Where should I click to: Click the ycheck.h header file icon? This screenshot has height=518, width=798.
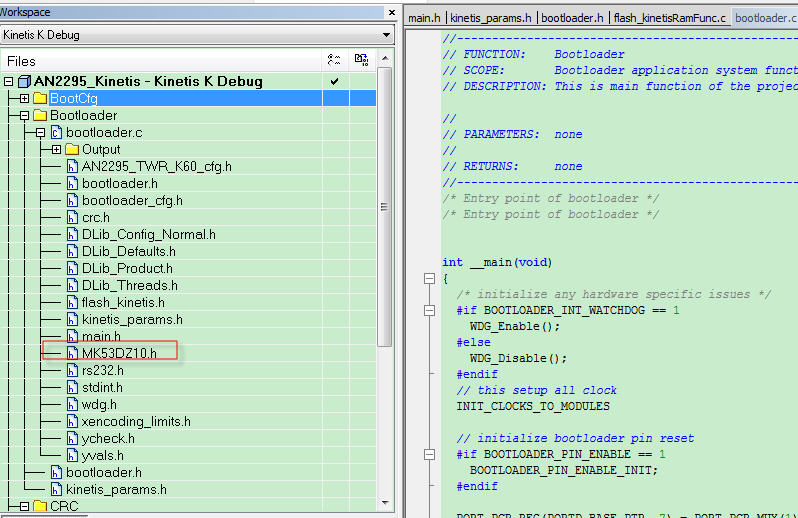72,439
